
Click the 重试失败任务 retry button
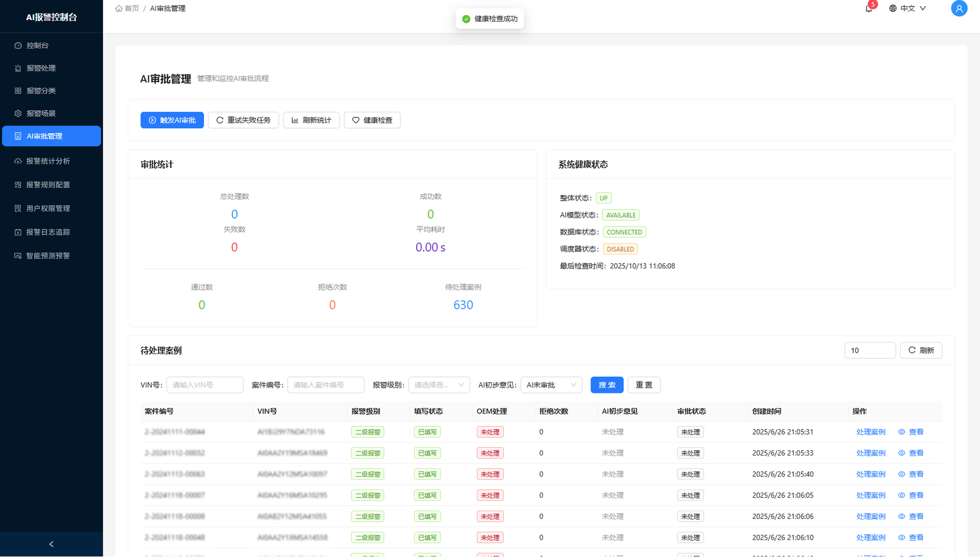point(243,120)
